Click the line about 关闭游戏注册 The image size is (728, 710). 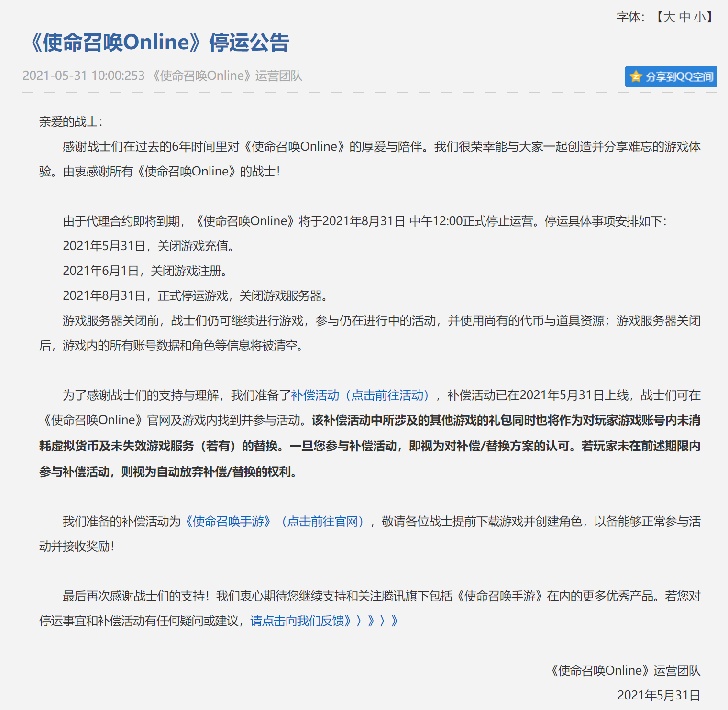[145, 271]
